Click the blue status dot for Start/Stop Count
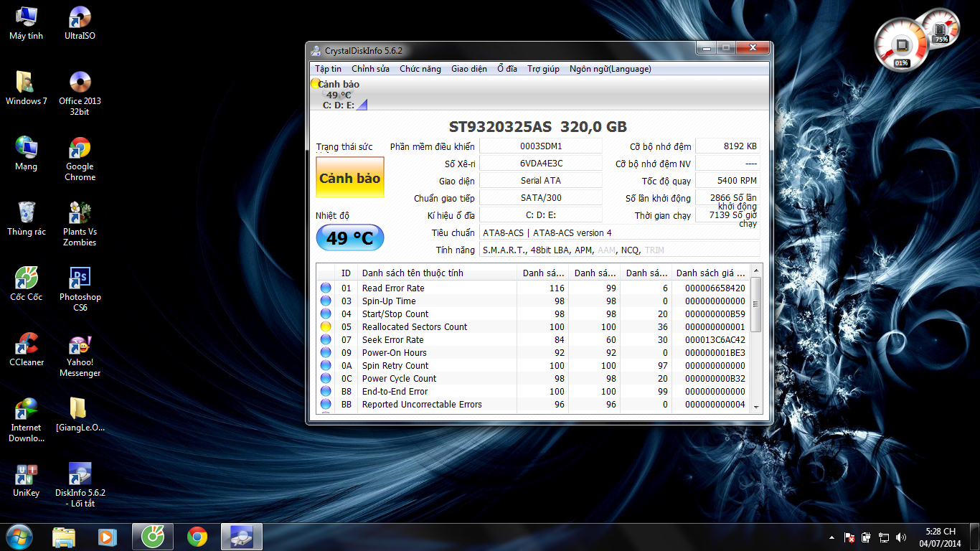The width and height of the screenshot is (980, 551). point(326,314)
